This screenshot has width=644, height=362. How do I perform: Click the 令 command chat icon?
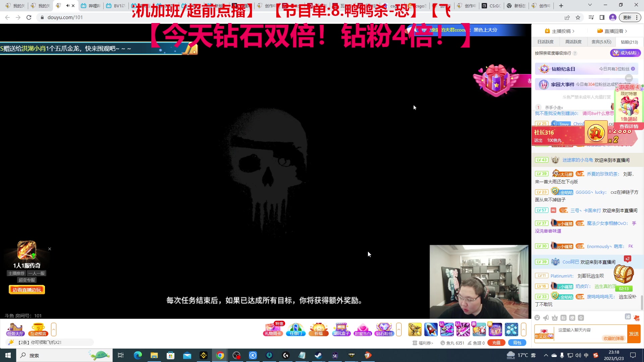point(581,318)
